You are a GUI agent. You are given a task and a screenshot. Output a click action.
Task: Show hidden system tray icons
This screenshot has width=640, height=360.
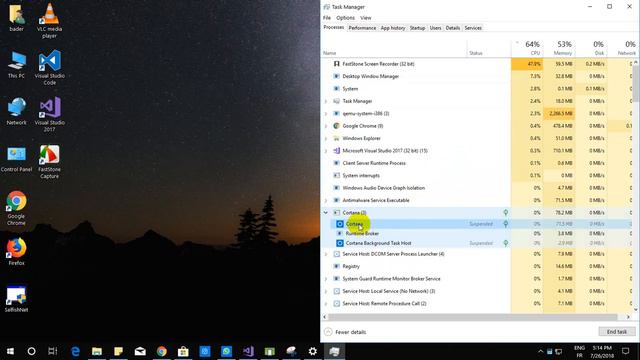[x=540, y=351]
